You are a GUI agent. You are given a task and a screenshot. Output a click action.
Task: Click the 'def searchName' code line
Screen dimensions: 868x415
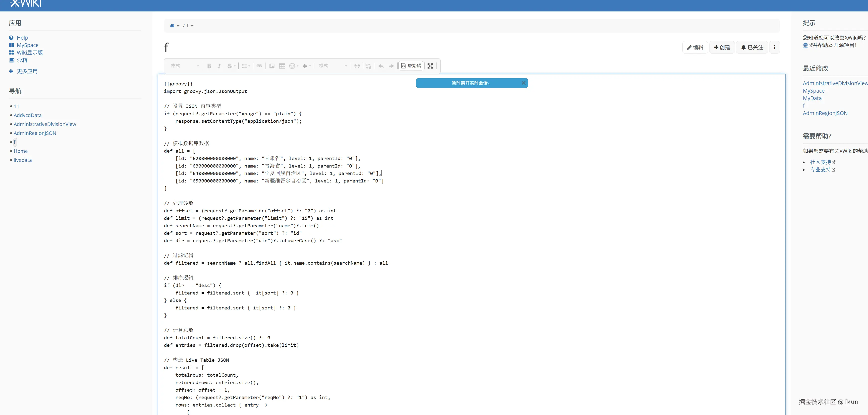click(241, 226)
